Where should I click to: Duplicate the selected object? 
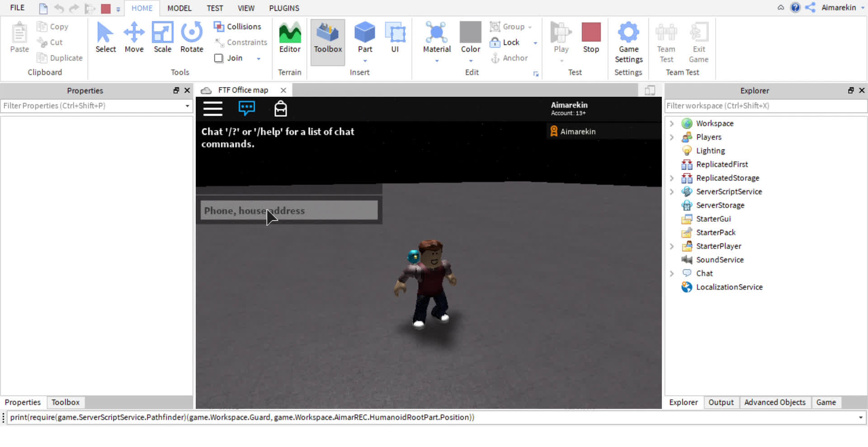pyautogui.click(x=60, y=58)
